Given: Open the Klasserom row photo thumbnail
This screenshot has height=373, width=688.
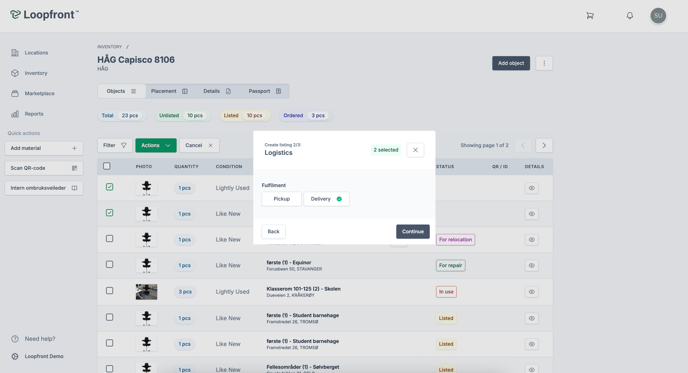Looking at the screenshot, I should click(x=147, y=292).
